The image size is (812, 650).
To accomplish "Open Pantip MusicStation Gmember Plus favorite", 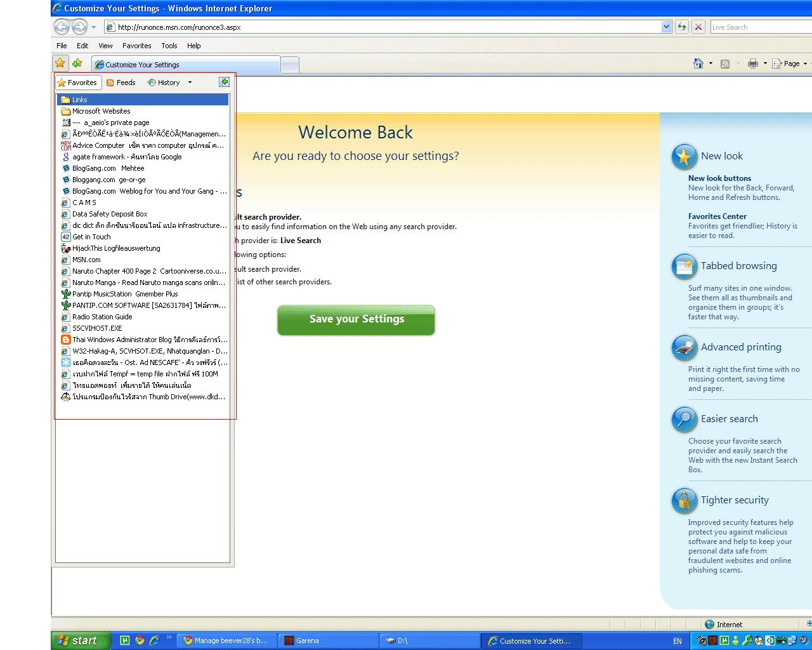I will pyautogui.click(x=143, y=294).
